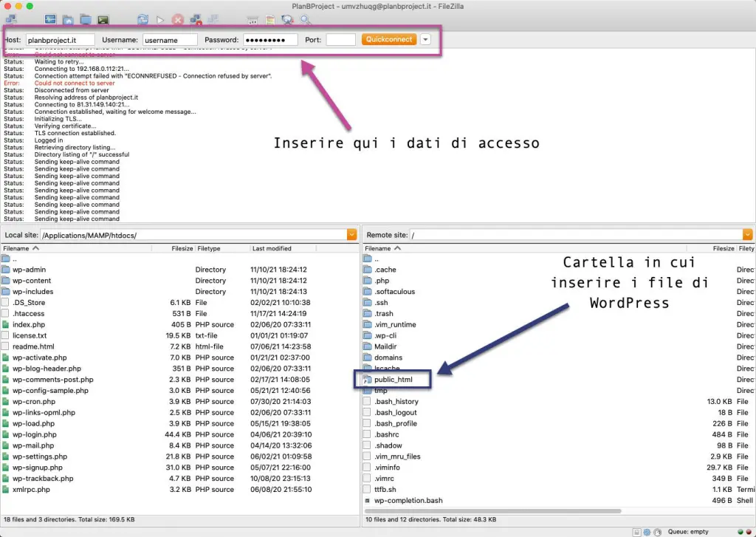Expand Local site path dropdown
Screen dimensions: 756x537
click(351, 235)
